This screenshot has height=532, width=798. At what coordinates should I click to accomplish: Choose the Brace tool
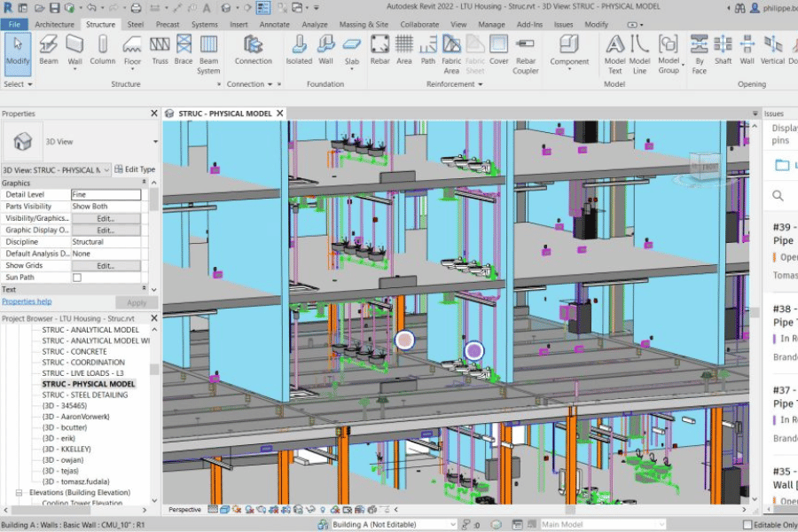[x=184, y=49]
